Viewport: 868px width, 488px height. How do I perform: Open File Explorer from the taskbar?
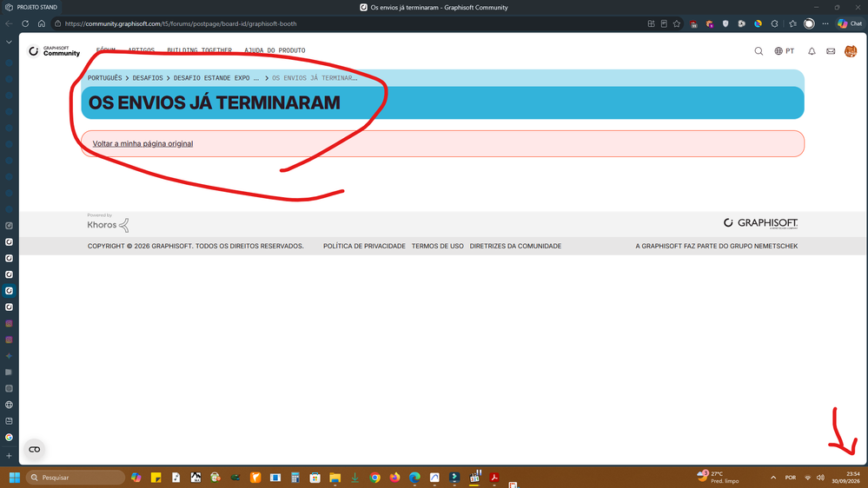[335, 478]
